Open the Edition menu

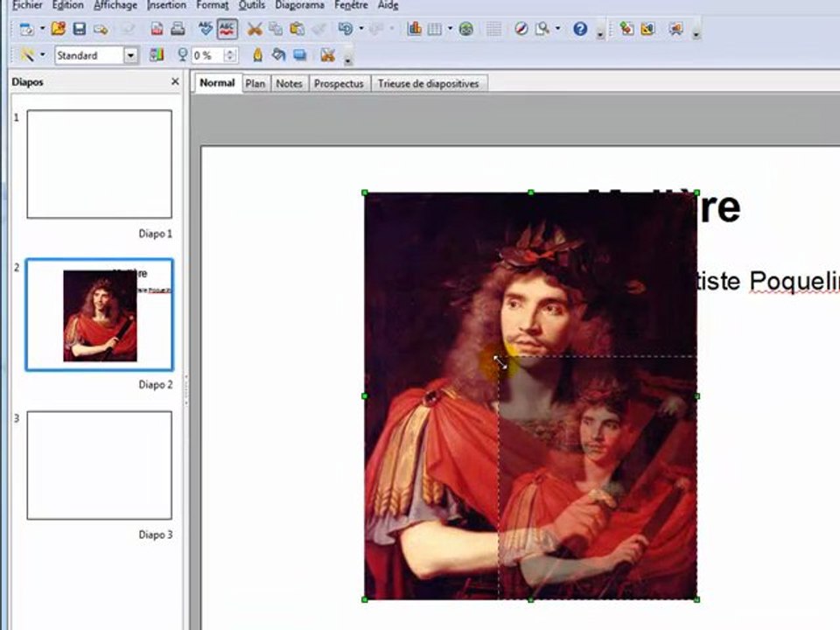68,5
